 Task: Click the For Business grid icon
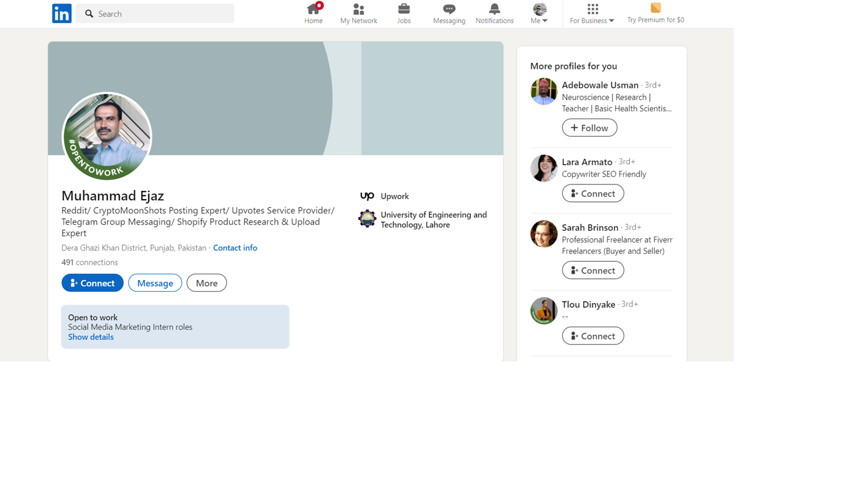pos(592,9)
